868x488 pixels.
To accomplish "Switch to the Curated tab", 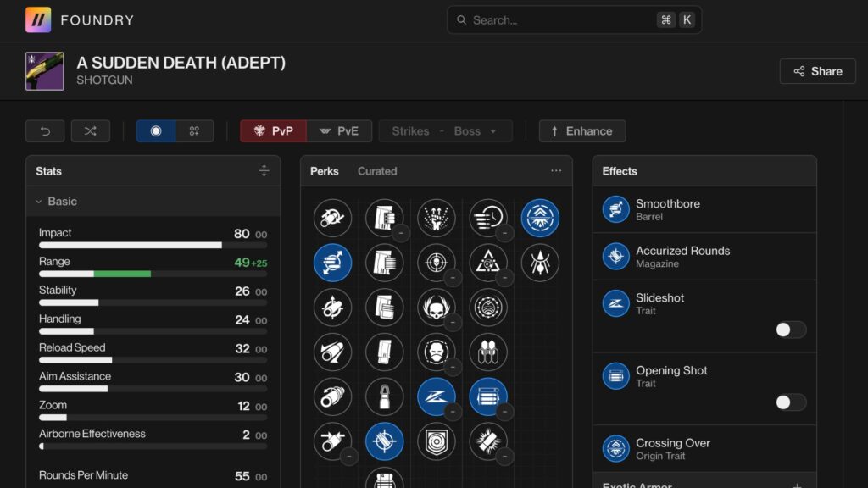I will coord(377,171).
